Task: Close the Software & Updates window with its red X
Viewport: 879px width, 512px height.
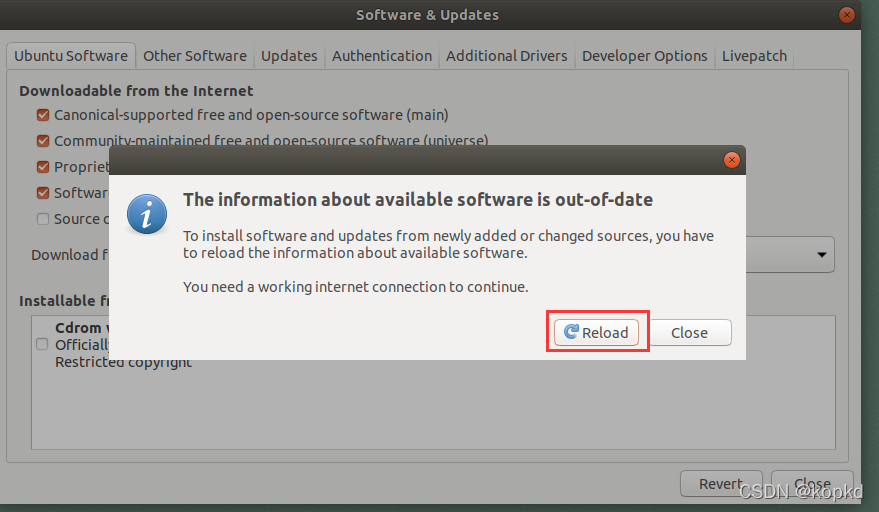Action: coord(846,15)
